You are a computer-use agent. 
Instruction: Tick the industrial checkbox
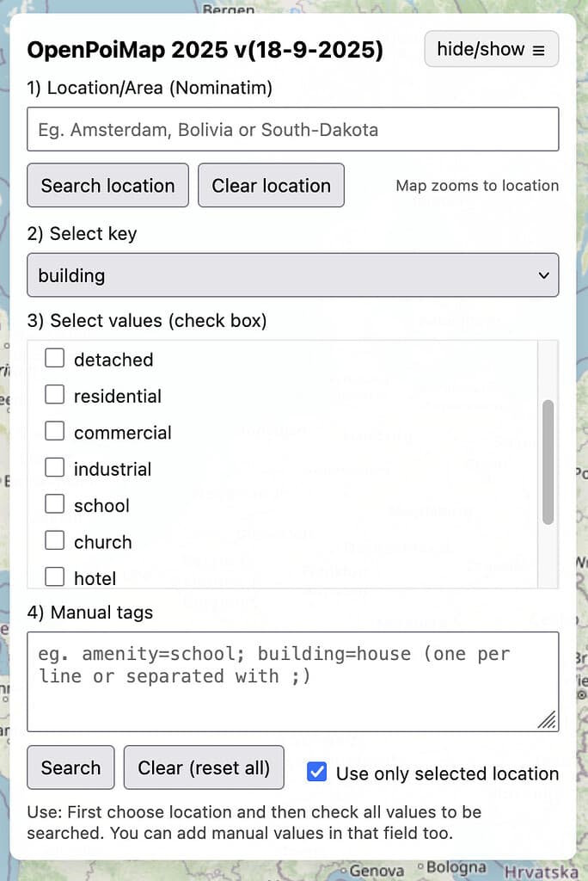pos(55,468)
